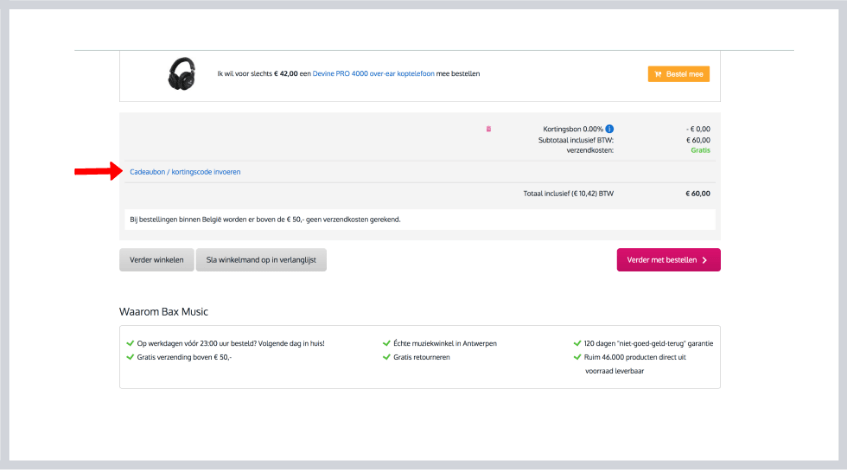Viewport: 847px width, 470px height.
Task: Click the checkmark beside Gratis verzending boven € 50
Action: [x=130, y=356]
